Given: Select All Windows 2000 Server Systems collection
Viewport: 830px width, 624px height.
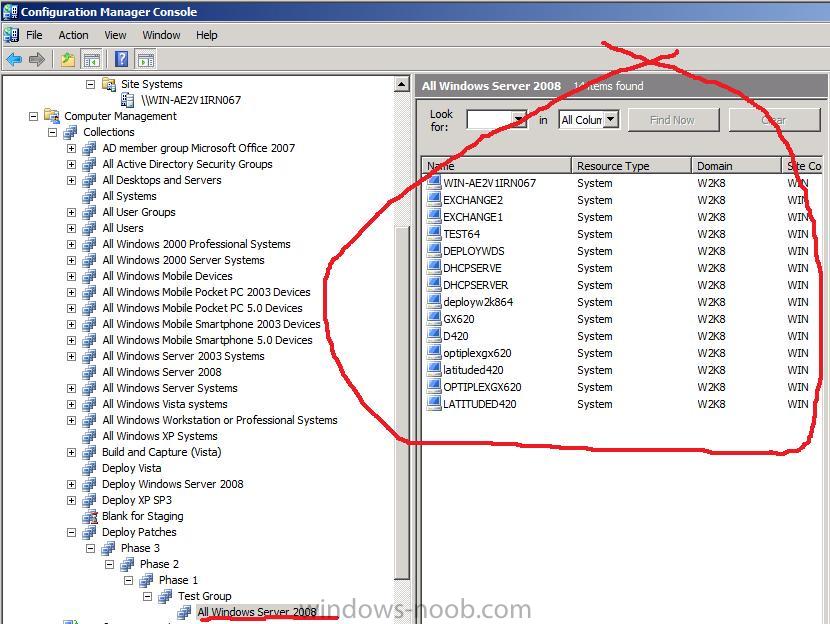Looking at the screenshot, I should click(183, 260).
